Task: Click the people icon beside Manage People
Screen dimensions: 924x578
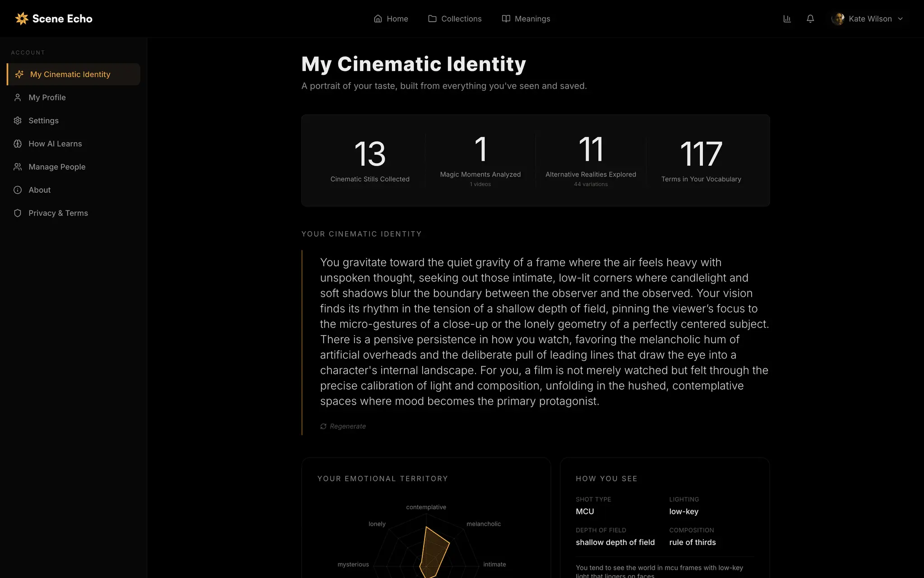Action: (18, 167)
